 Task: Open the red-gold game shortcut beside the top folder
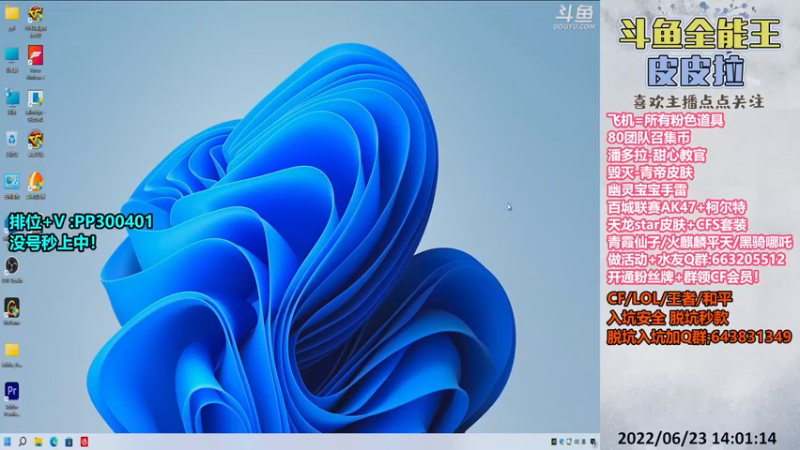(35, 14)
